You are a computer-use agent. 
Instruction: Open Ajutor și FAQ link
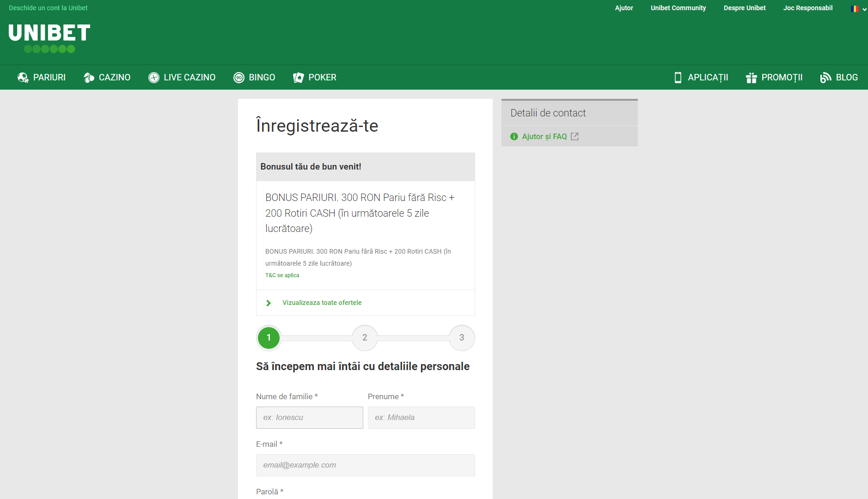coord(544,137)
